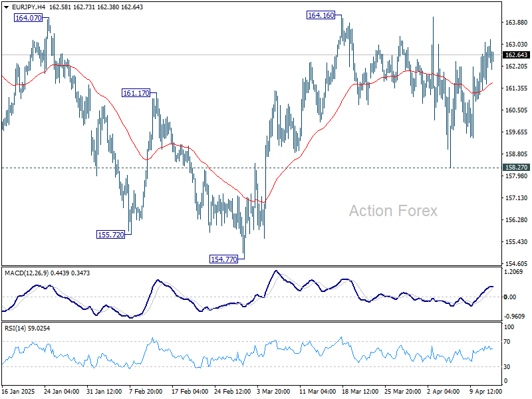Select the 164.160 high price label

tap(321, 15)
